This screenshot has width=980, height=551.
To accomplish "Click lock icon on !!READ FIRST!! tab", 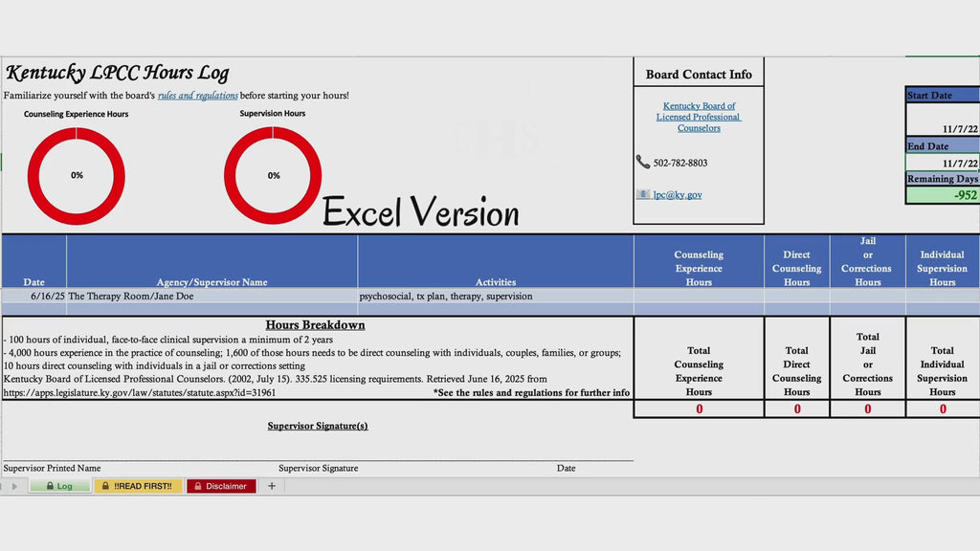I will click(105, 486).
